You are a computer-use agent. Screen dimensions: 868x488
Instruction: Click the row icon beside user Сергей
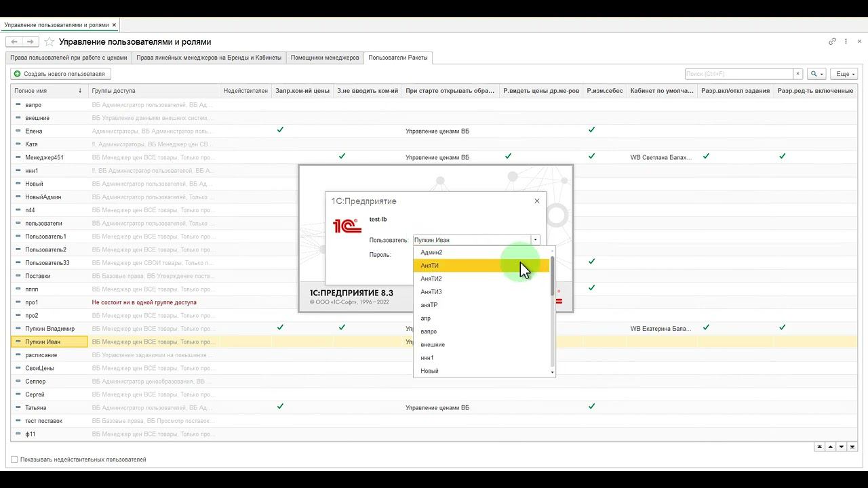18,394
